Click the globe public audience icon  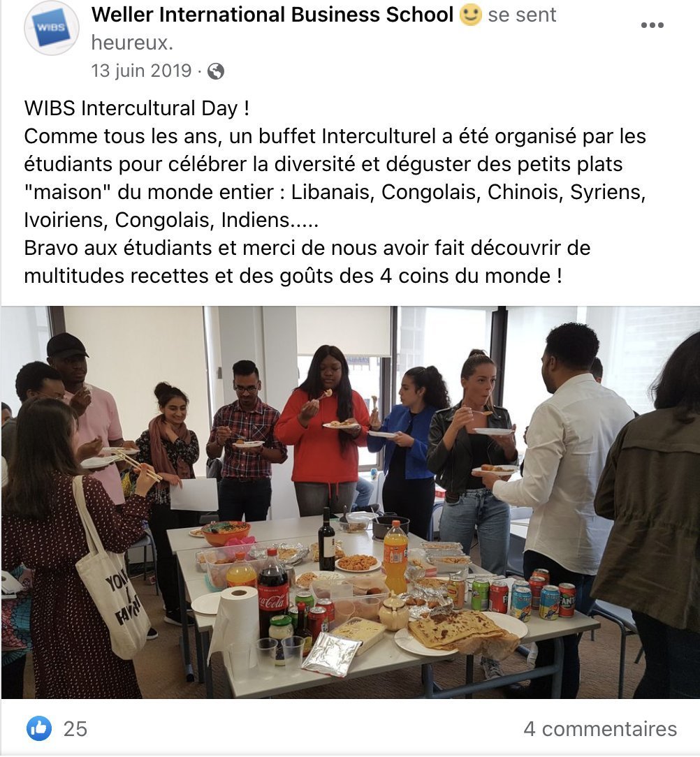(215, 71)
